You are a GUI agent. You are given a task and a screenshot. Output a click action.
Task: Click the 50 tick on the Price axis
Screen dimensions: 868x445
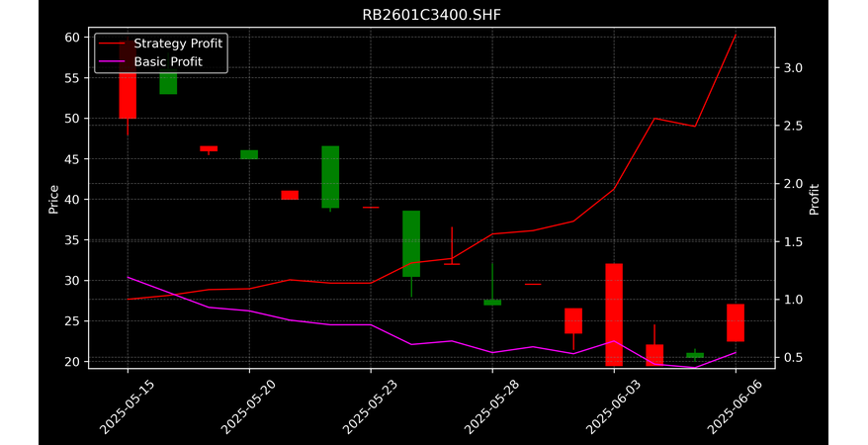click(x=74, y=119)
